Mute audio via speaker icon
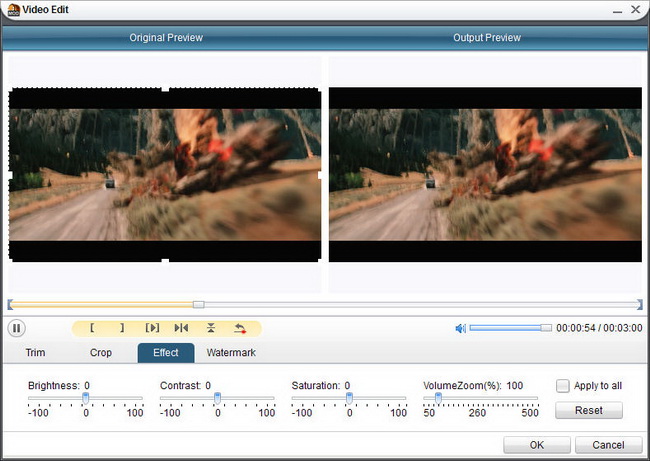Viewport: 650px width, 461px height. (x=460, y=328)
